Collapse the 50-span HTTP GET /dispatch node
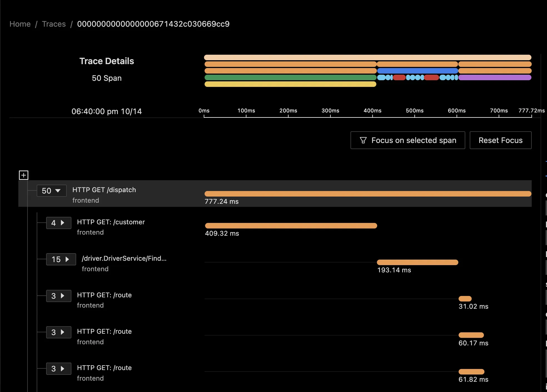Image resolution: width=547 pixels, height=392 pixels. point(51,191)
